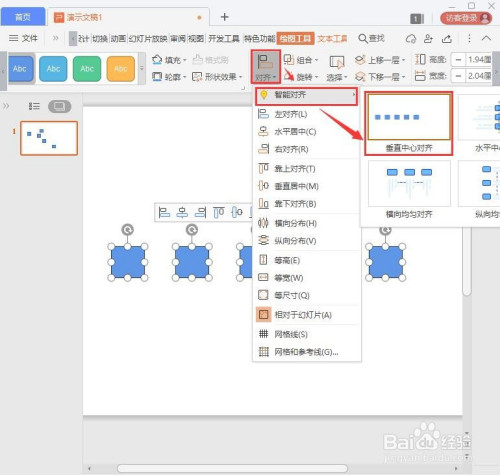Click the 查找 search button
This screenshot has width=500, height=475.
coord(371,39)
